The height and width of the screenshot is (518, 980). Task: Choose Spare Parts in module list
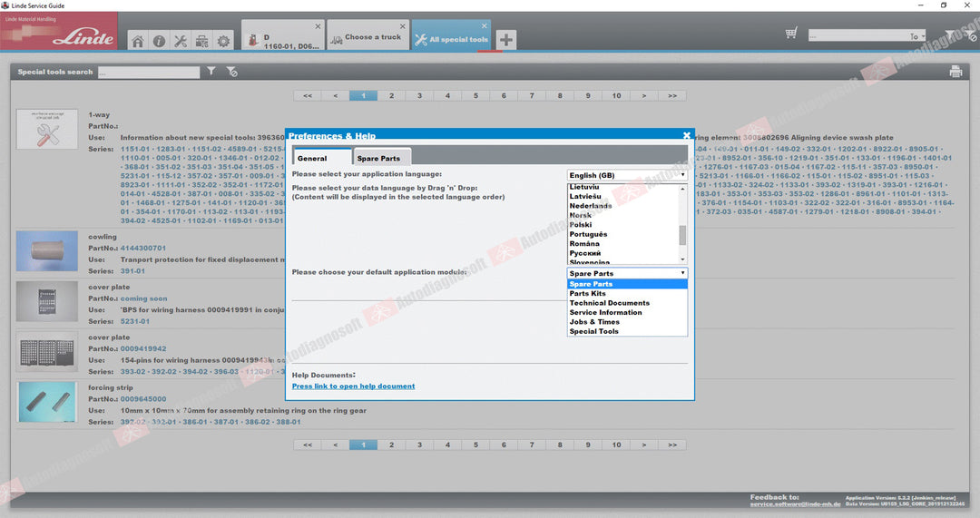point(627,284)
